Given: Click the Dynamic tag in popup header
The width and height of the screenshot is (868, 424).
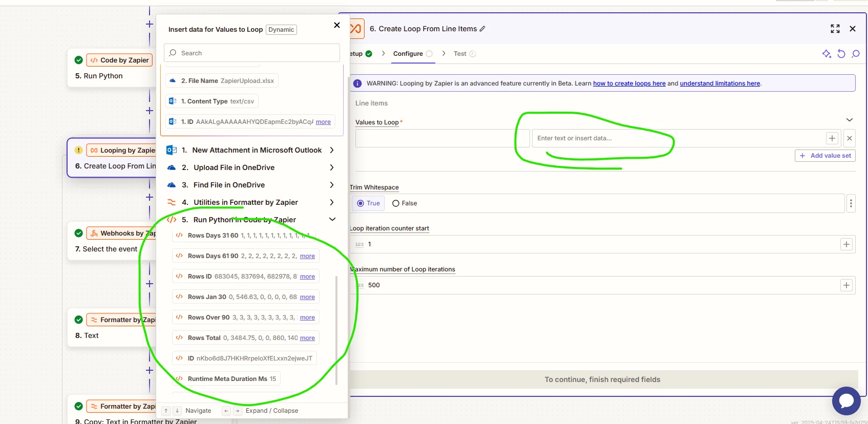Looking at the screenshot, I should pos(281,30).
